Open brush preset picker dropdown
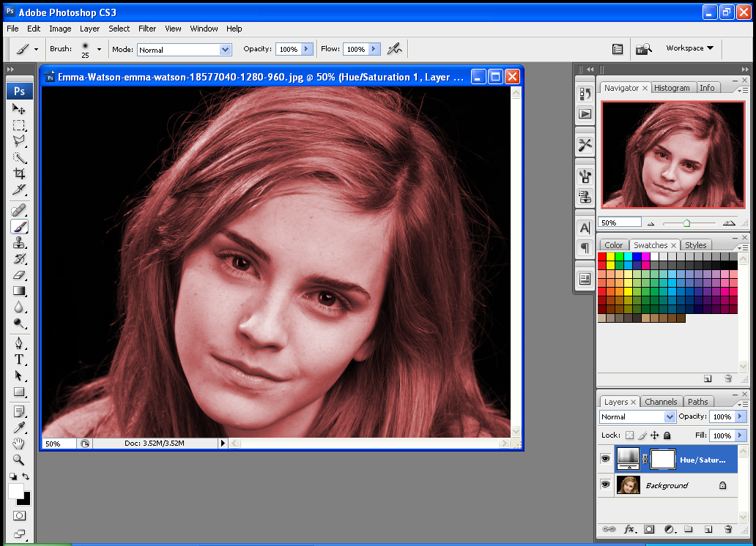 (x=99, y=49)
